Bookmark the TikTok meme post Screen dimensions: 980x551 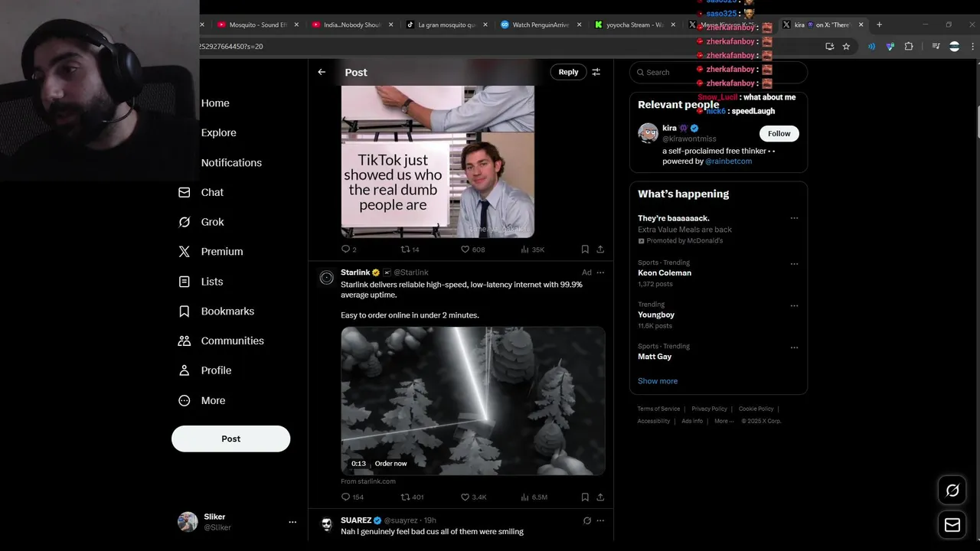tap(585, 249)
